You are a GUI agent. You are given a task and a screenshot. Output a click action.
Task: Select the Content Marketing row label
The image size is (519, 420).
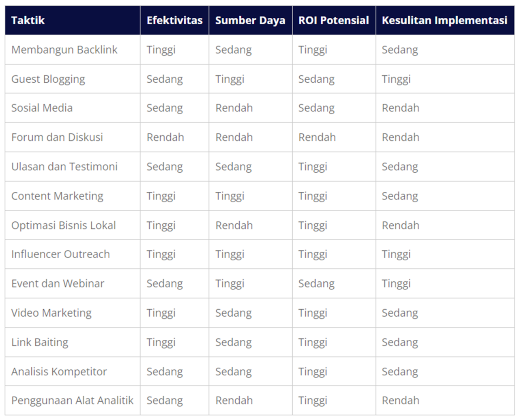point(57,196)
